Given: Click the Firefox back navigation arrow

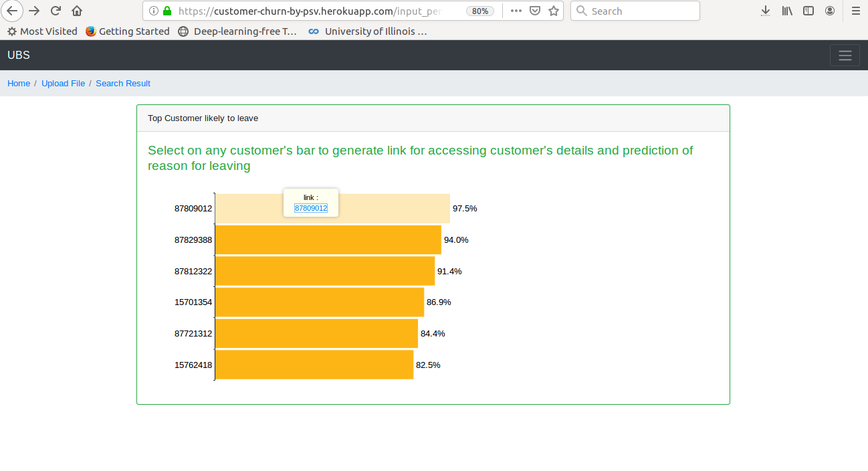Looking at the screenshot, I should pyautogui.click(x=12, y=11).
